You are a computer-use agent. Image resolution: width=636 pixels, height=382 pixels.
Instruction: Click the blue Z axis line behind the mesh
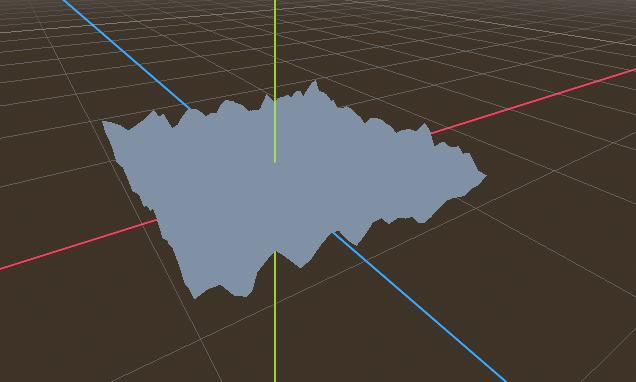coord(127,55)
